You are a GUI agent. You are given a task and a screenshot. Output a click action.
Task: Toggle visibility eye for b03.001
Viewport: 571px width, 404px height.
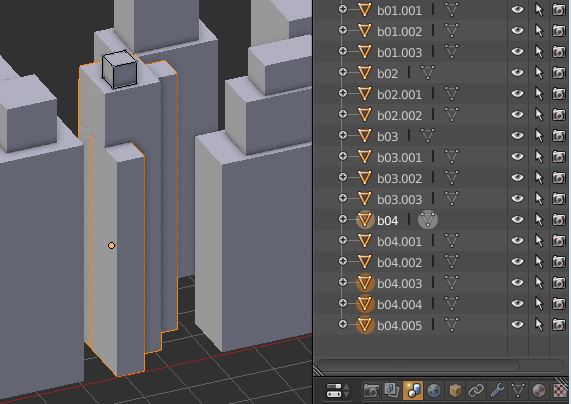tap(517, 157)
